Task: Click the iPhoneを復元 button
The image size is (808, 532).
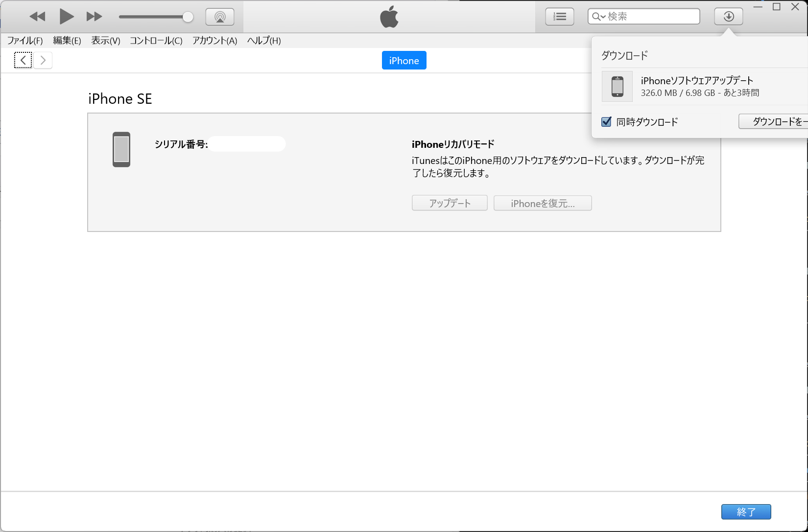Action: click(x=543, y=203)
